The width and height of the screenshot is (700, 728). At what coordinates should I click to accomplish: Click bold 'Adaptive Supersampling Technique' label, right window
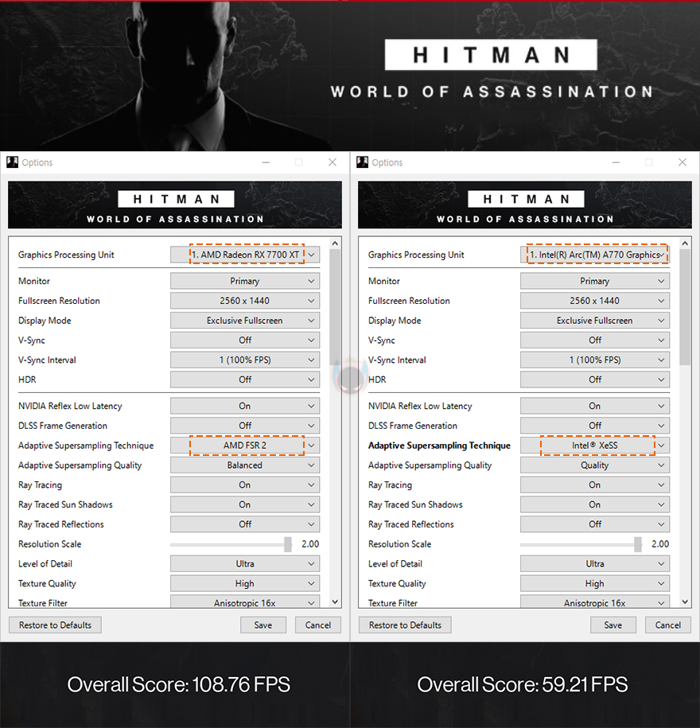[x=439, y=446]
